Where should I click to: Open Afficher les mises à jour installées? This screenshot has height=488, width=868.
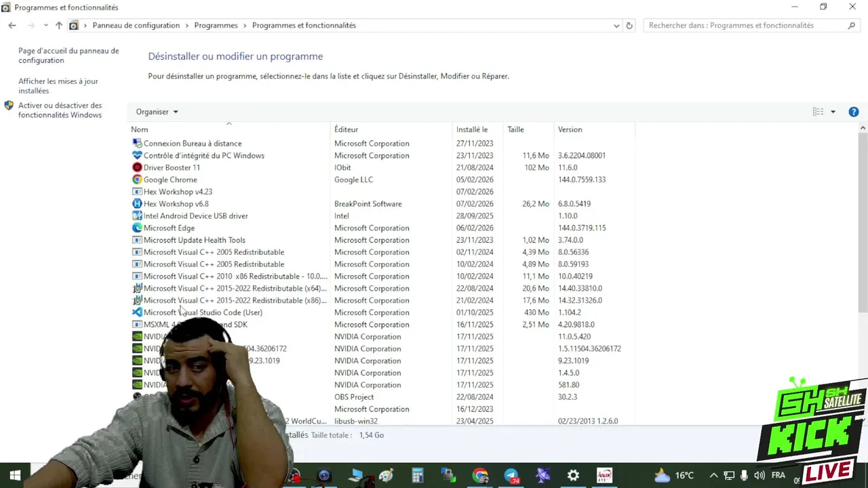pos(58,86)
